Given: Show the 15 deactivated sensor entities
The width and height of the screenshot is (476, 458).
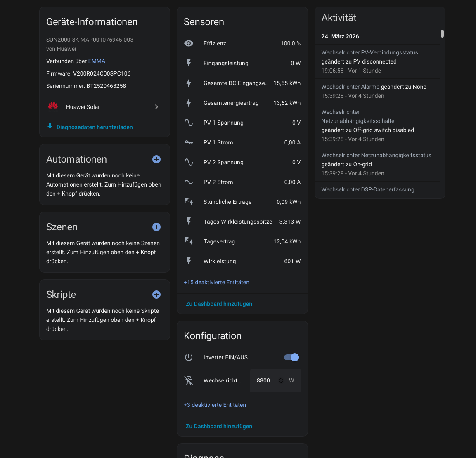Looking at the screenshot, I should pyautogui.click(x=216, y=282).
